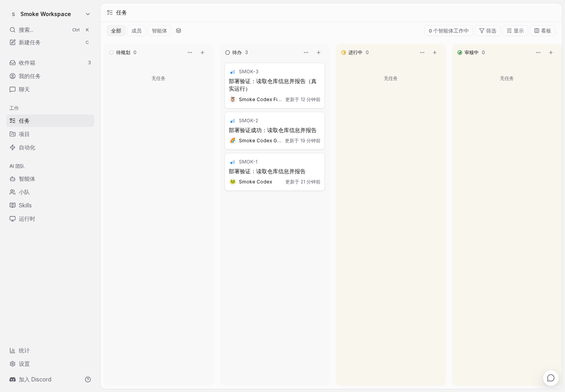Image resolution: width=565 pixels, height=392 pixels.
Task: Click the 任务 header icon
Action: [110, 13]
